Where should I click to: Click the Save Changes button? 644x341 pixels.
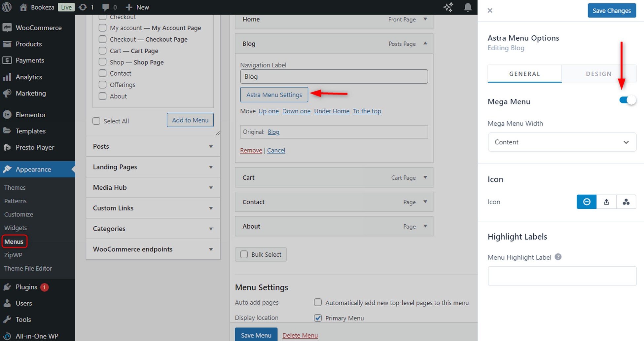[x=612, y=11]
